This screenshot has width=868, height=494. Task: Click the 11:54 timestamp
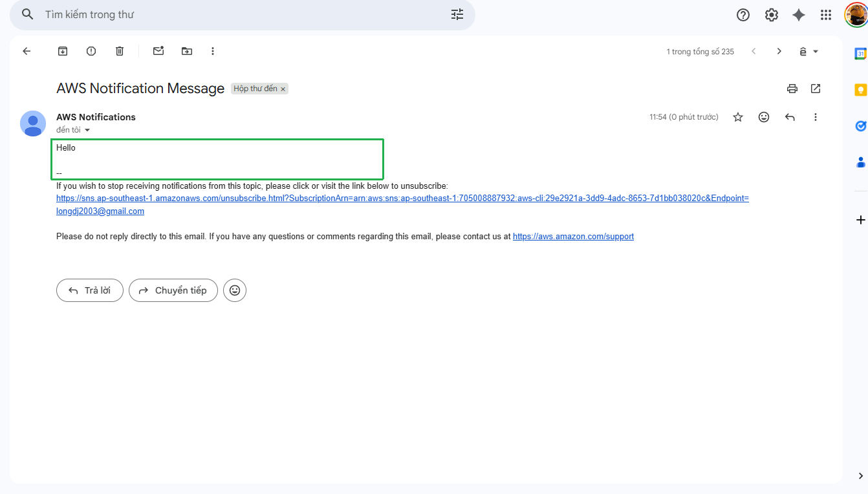point(684,117)
